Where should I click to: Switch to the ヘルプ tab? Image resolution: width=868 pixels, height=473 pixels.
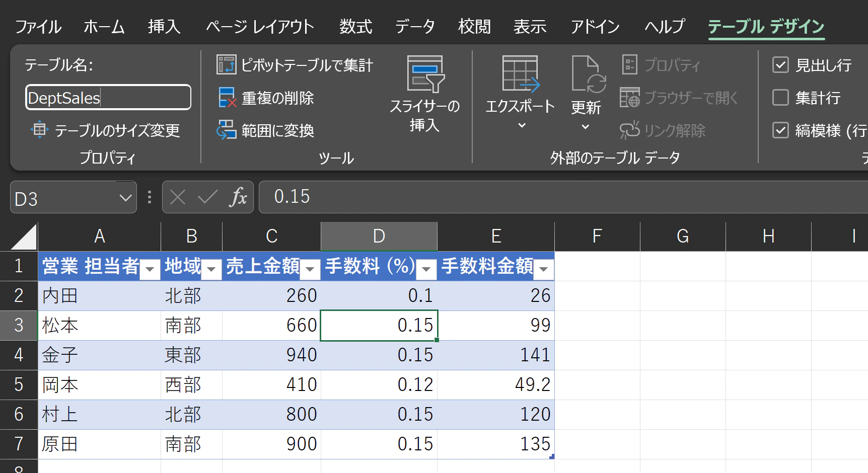pyautogui.click(x=665, y=26)
